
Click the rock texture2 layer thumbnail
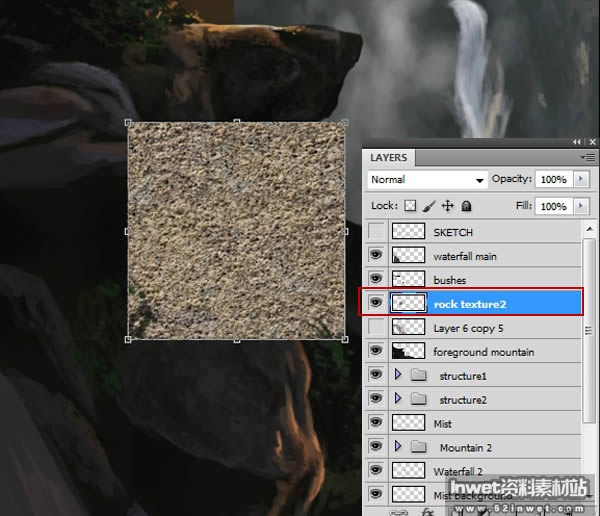click(x=408, y=303)
